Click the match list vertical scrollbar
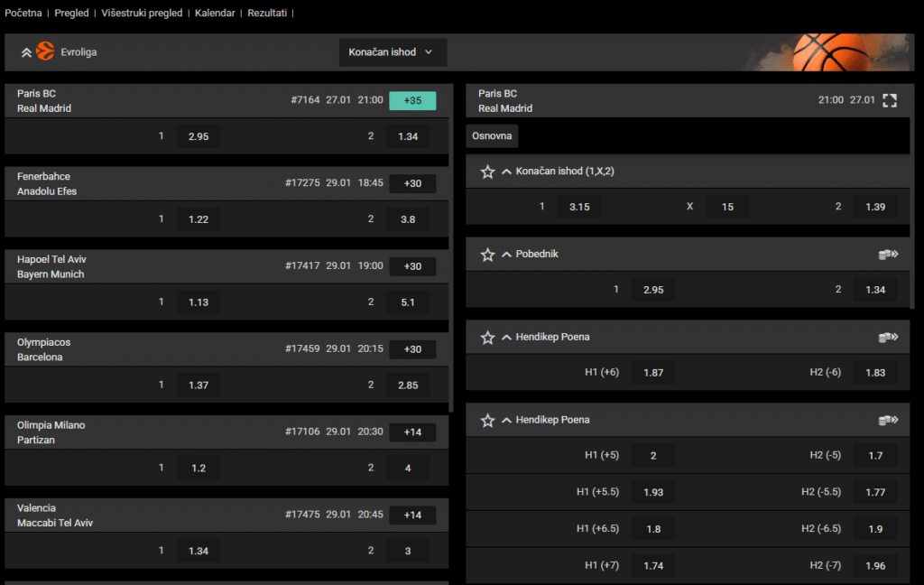924x585 pixels. 451,247
